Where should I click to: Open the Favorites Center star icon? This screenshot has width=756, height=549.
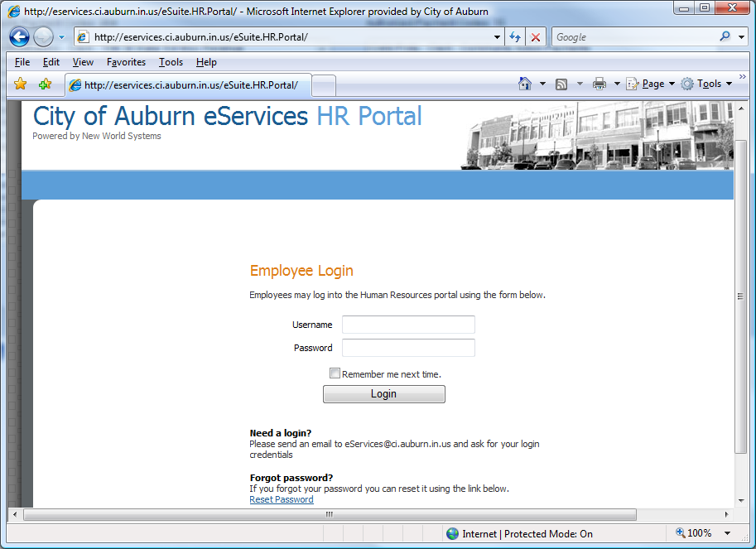pos(20,84)
